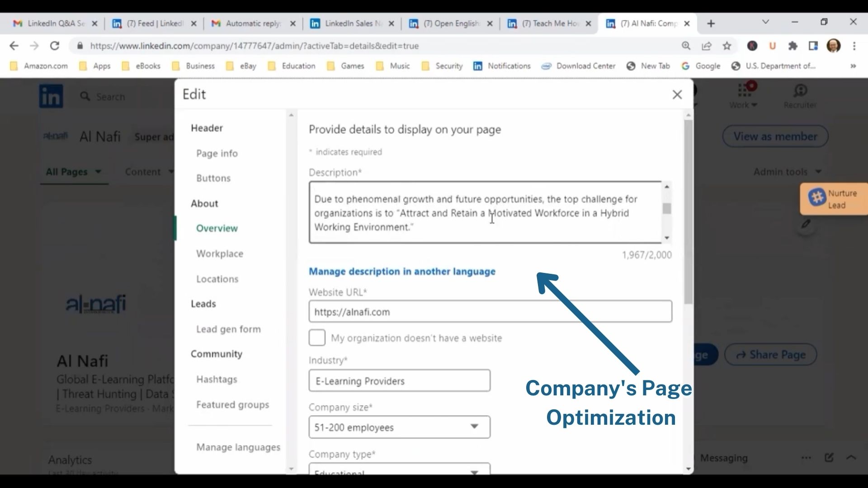Select Hashtags in Edit sidebar
Image resolution: width=868 pixels, height=488 pixels.
pos(217,379)
